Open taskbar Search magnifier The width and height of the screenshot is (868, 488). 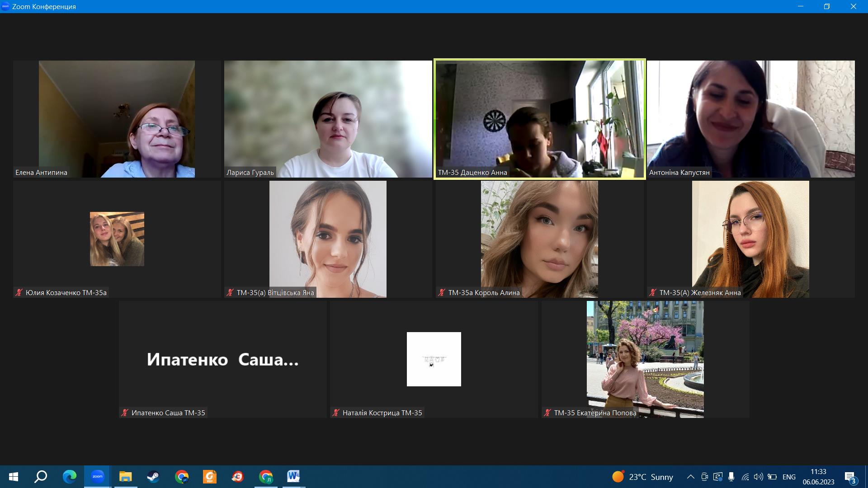coord(41,477)
